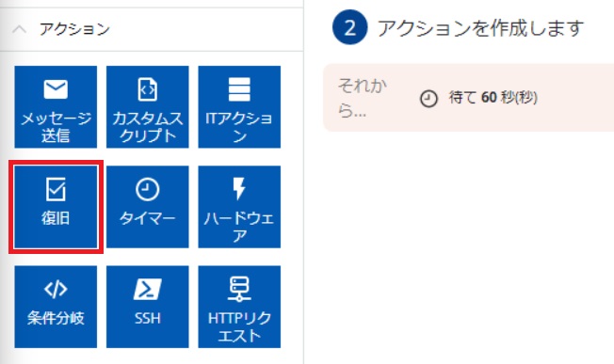Collapse the アクション section chevron
Image resolution: width=614 pixels, height=364 pixels.
pyautogui.click(x=19, y=29)
